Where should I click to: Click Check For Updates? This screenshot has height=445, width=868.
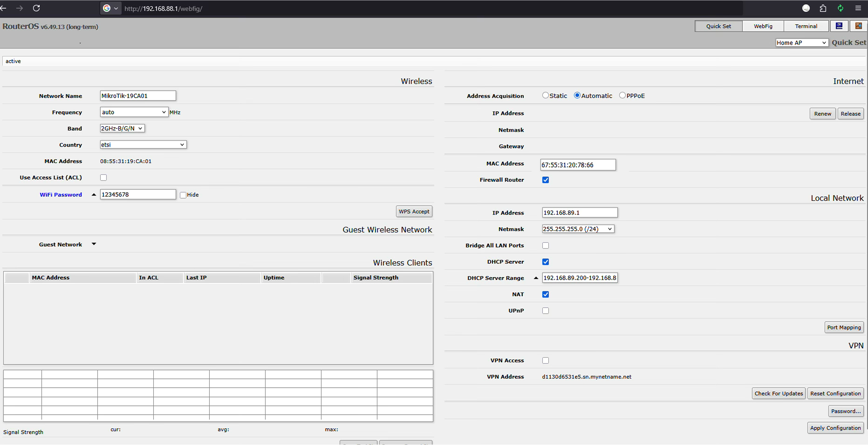tap(779, 393)
